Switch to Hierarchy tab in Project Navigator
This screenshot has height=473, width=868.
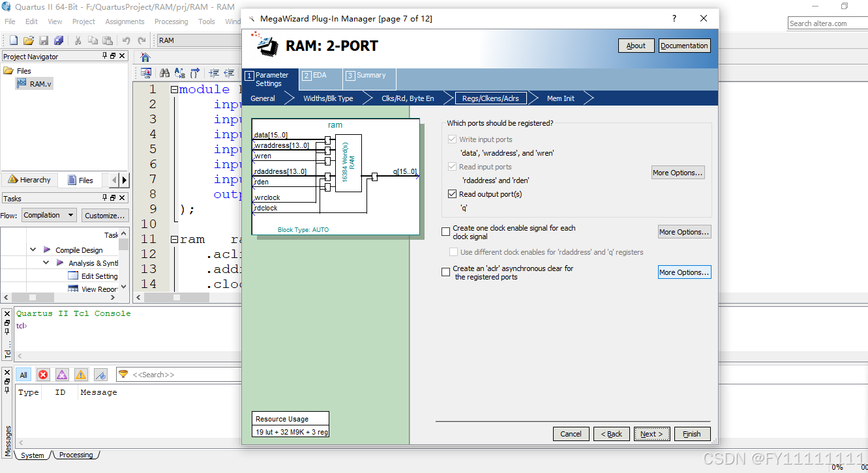click(x=29, y=180)
